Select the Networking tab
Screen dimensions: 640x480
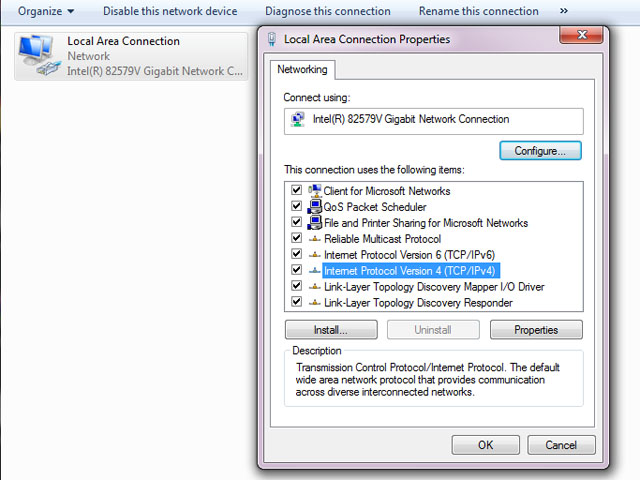[302, 69]
